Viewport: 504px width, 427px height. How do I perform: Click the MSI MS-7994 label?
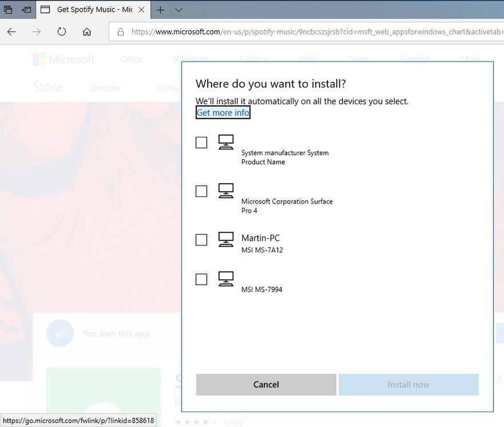pos(261,290)
